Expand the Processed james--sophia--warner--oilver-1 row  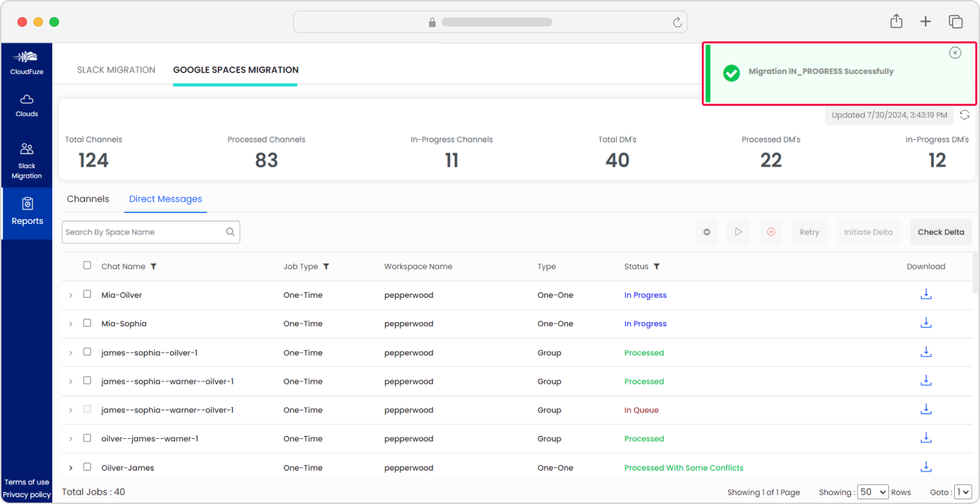pyautogui.click(x=71, y=382)
